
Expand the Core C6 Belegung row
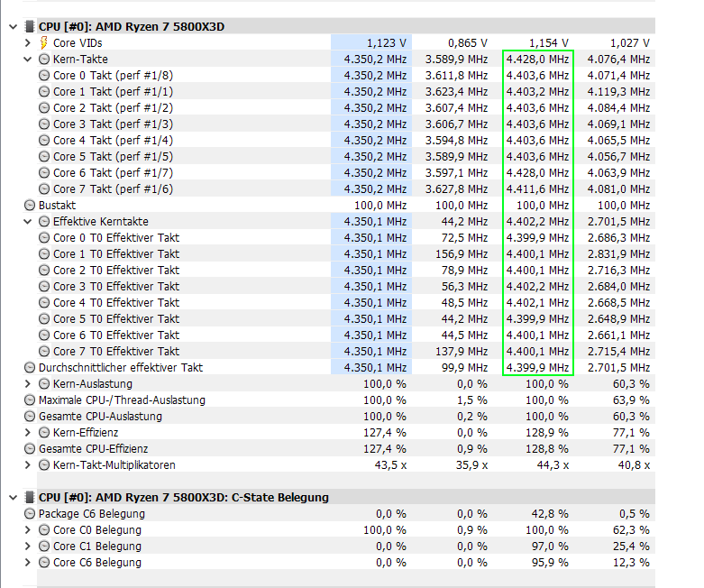point(28,563)
